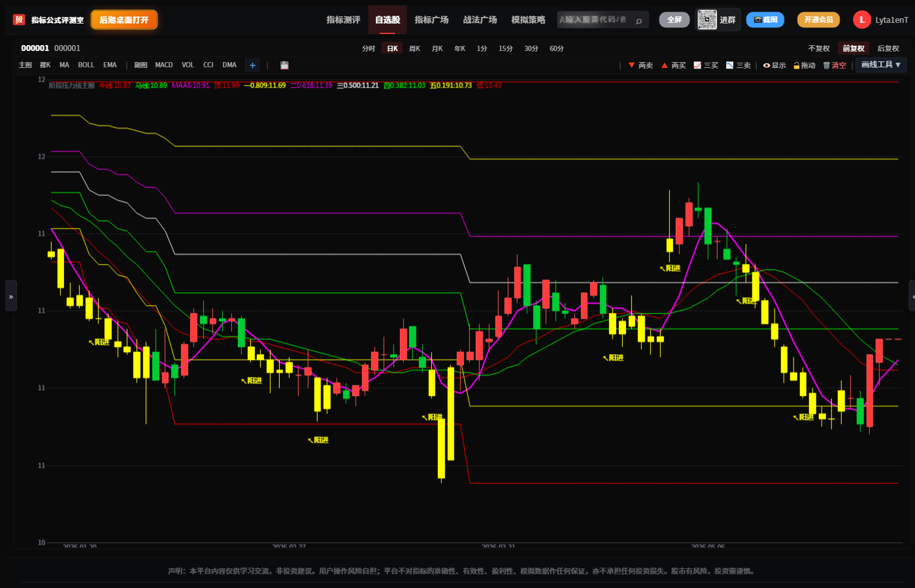Open the 模拟策略 tab

coord(528,20)
